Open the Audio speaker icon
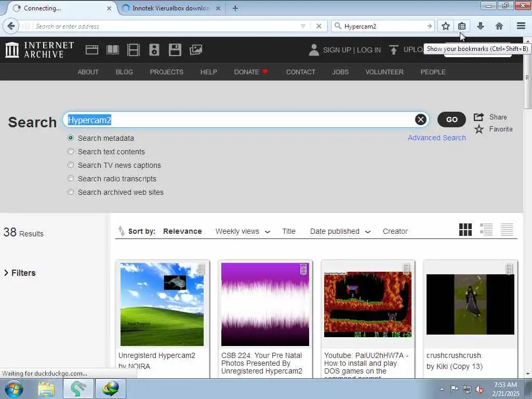Viewport: 532px width, 399px height. pos(154,50)
